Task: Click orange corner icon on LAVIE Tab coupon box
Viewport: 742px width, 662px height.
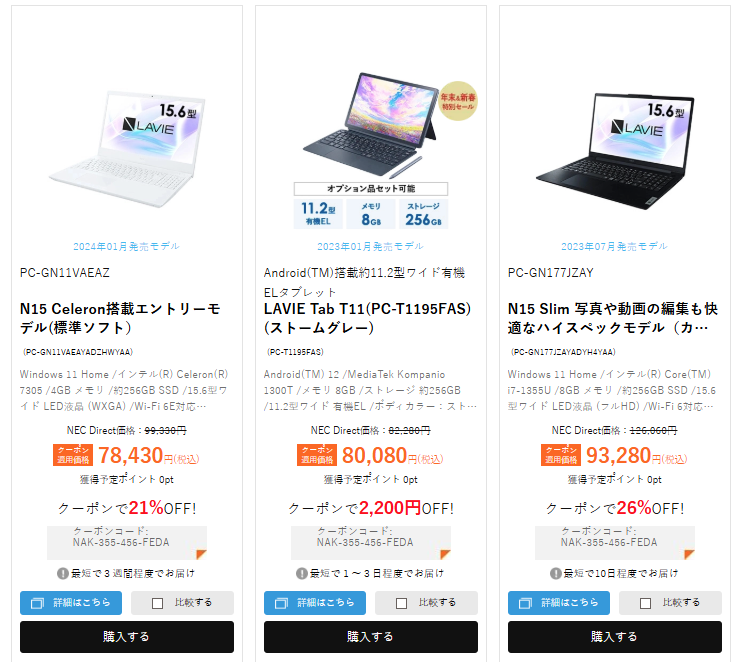Action: 445,554
